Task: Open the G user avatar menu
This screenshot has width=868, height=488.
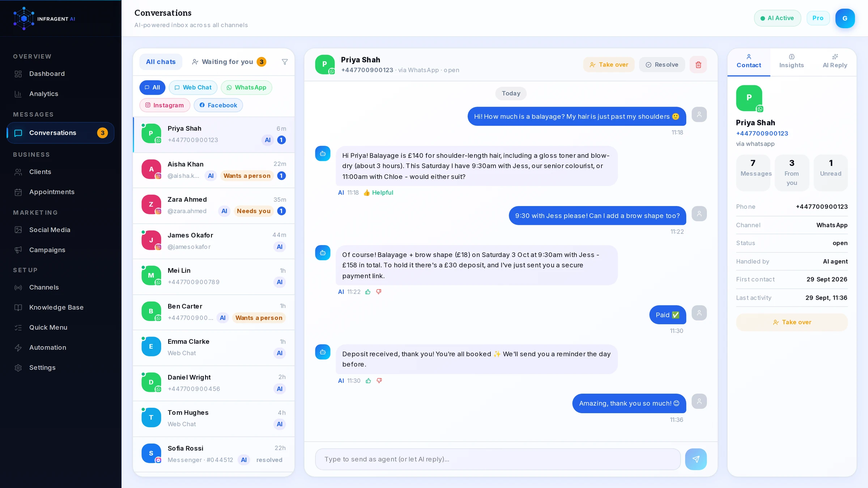Action: point(845,18)
